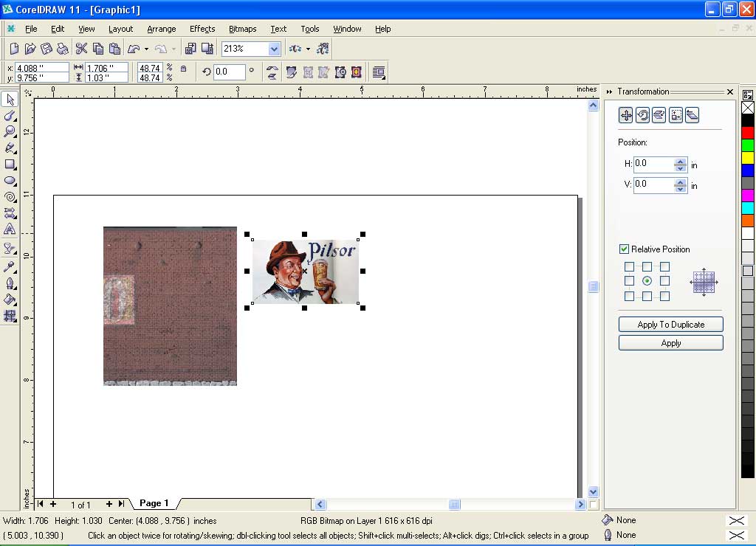Click the Cut scissors icon
Image resolution: width=756 pixels, height=546 pixels.
[81, 49]
